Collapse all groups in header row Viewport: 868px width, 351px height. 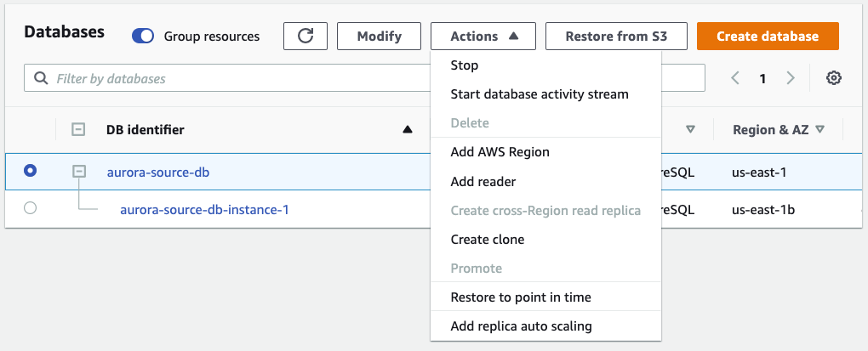(x=78, y=130)
